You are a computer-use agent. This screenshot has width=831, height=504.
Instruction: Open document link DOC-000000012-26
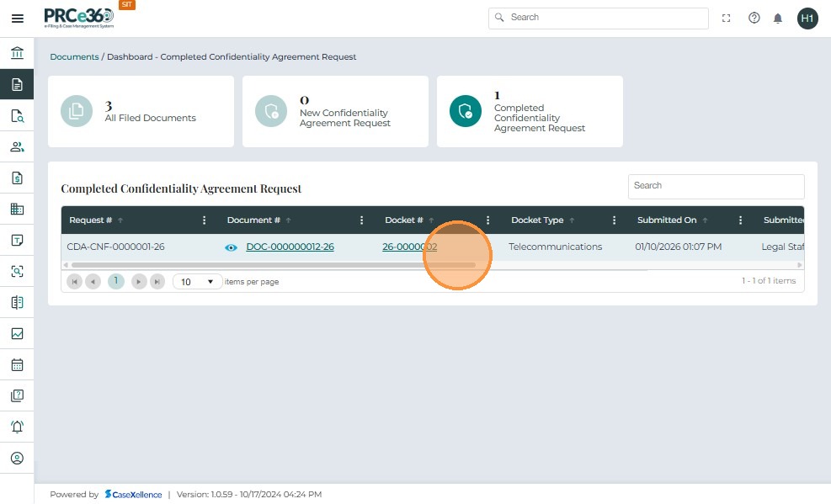(290, 247)
